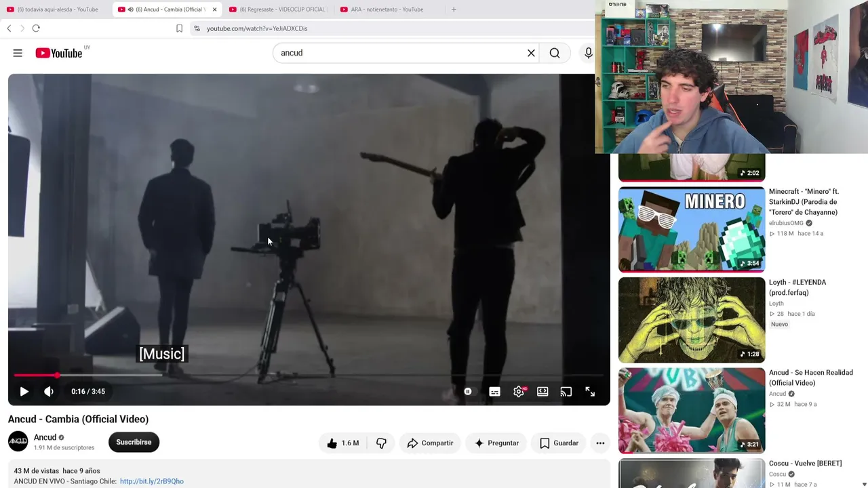Switch to theater mode

542,391
